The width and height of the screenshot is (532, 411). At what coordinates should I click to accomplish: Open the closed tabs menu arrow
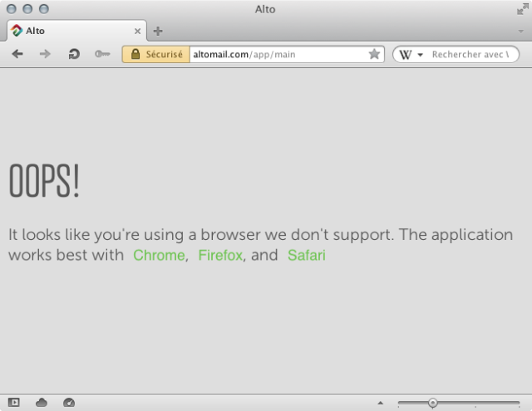[521, 32]
